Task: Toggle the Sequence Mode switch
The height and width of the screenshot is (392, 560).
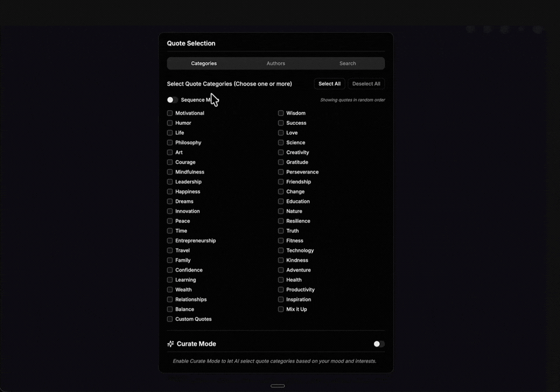Action: [172, 100]
